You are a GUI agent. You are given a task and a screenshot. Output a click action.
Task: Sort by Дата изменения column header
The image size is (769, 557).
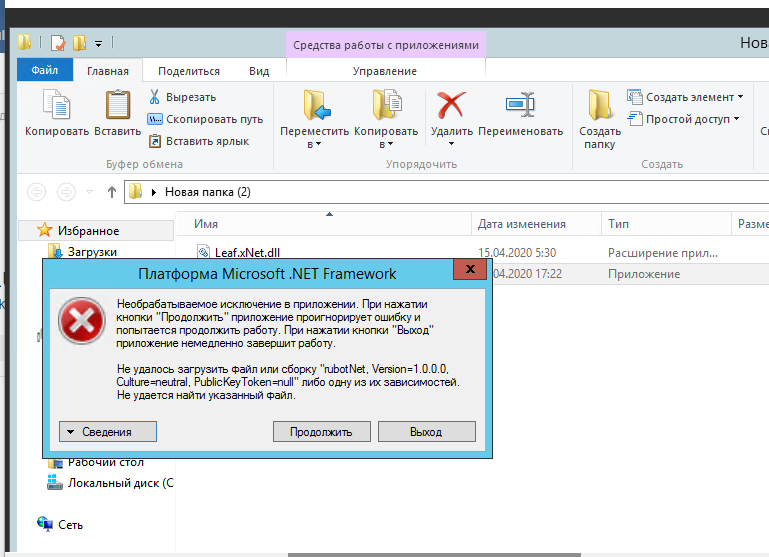[x=522, y=224]
